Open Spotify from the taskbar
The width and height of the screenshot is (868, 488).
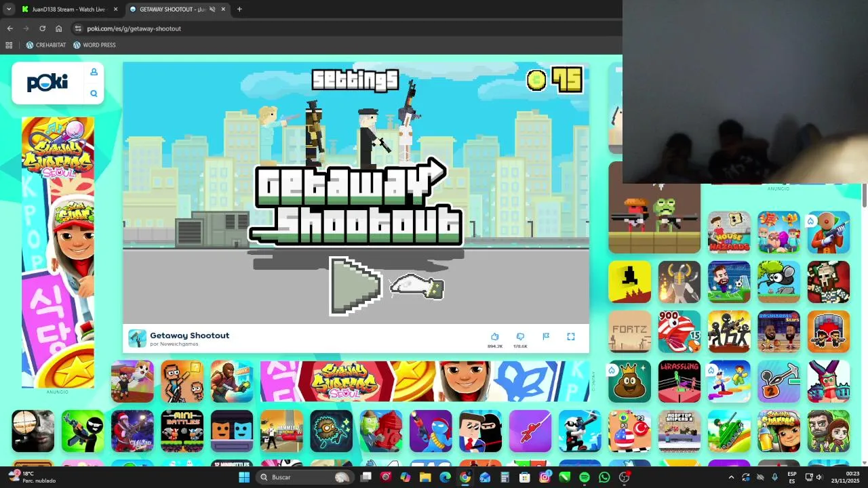(585, 477)
